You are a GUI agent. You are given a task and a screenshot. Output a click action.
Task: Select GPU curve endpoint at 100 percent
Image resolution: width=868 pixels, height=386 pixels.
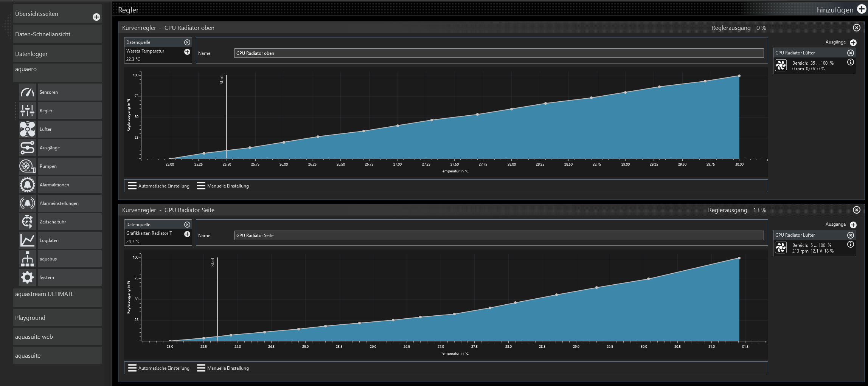pyautogui.click(x=739, y=258)
